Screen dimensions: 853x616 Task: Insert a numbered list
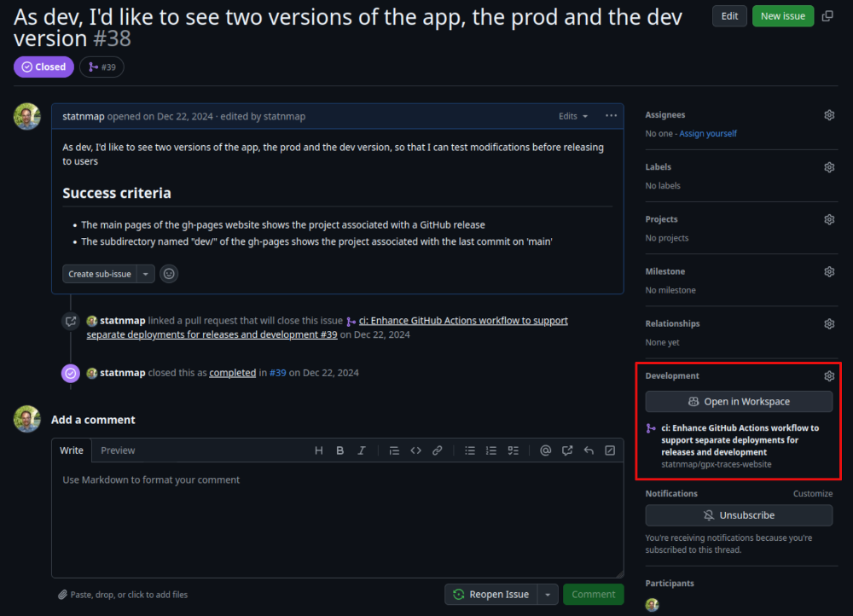tap(491, 450)
